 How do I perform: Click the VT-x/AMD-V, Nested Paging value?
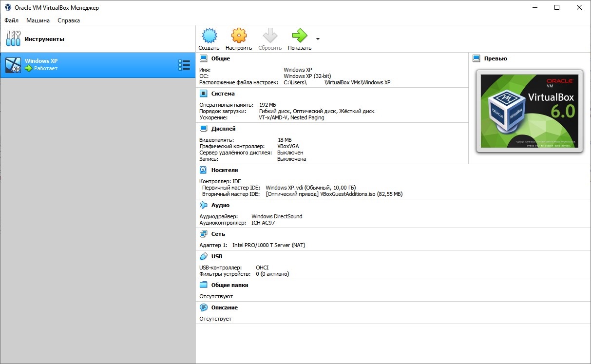[x=291, y=117]
